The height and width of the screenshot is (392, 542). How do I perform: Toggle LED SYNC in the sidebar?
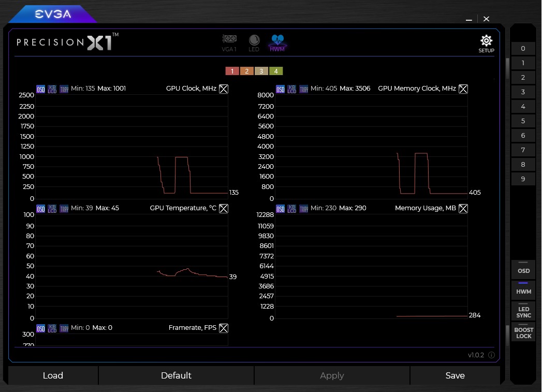point(523,312)
